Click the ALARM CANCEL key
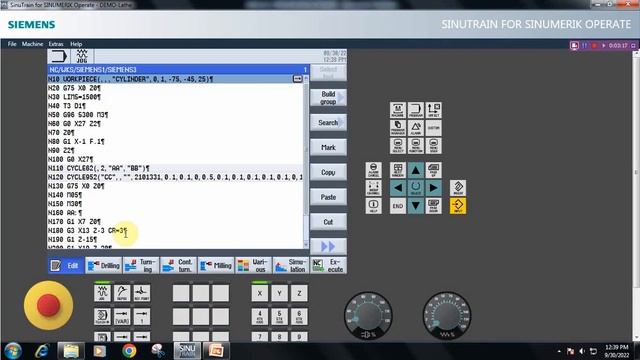Viewport: 640px width, 360px height. (x=373, y=170)
